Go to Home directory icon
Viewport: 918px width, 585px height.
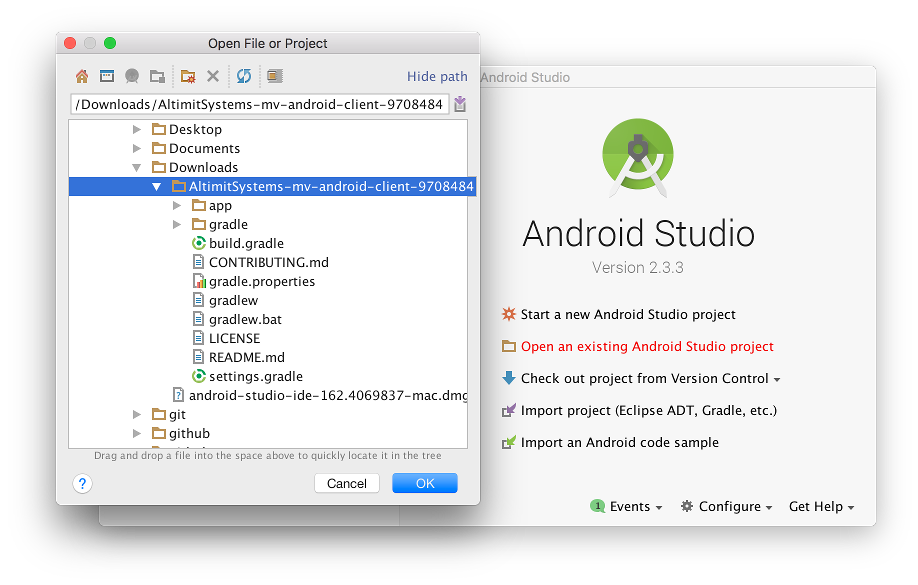[x=82, y=76]
